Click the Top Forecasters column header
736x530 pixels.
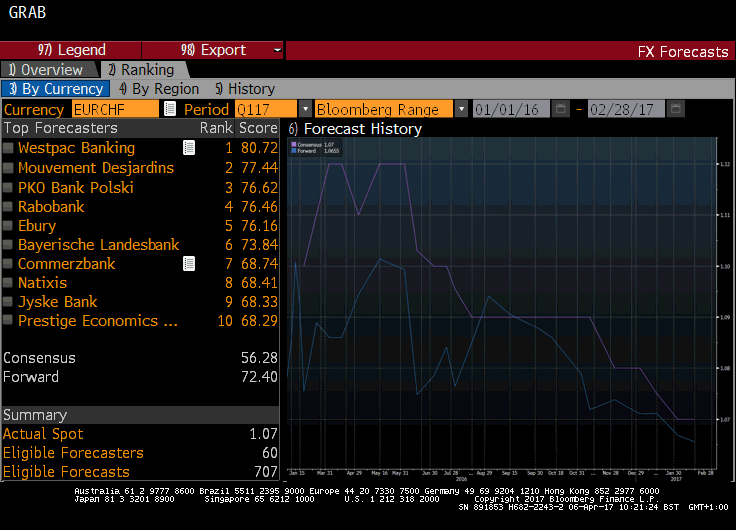(61, 128)
